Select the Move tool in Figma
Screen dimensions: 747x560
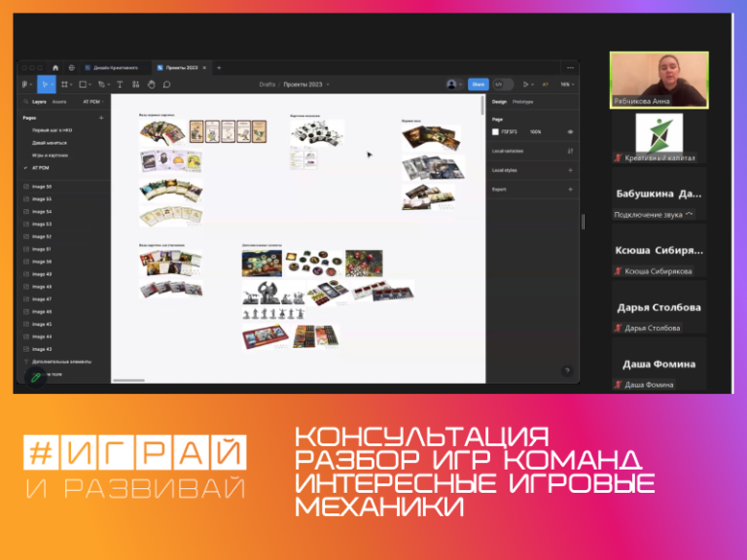pos(45,85)
